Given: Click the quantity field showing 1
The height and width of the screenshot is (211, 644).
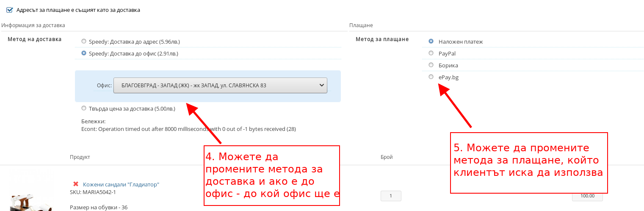Looking at the screenshot, I should point(390,196).
